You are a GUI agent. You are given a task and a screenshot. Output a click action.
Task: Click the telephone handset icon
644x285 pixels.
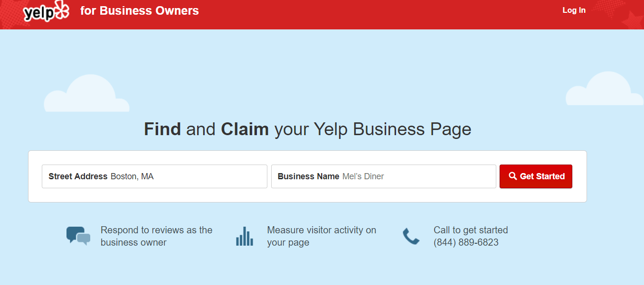(x=411, y=236)
